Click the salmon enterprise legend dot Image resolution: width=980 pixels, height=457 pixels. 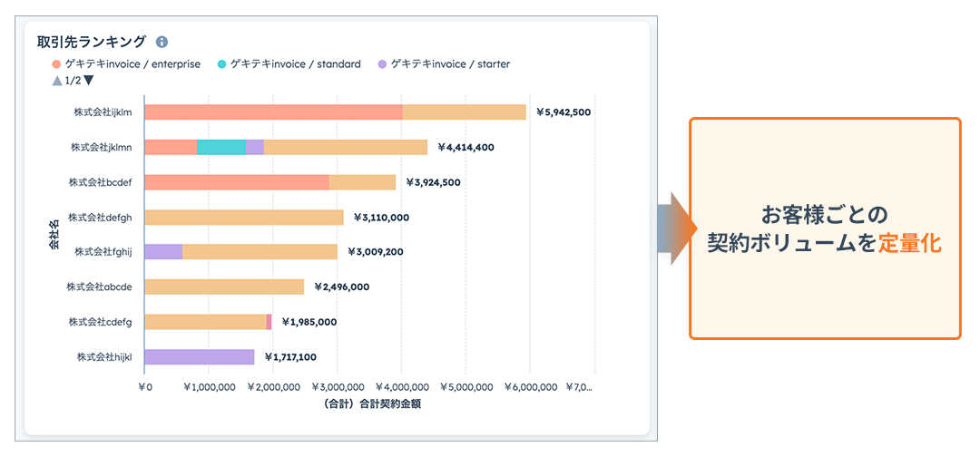(57, 64)
